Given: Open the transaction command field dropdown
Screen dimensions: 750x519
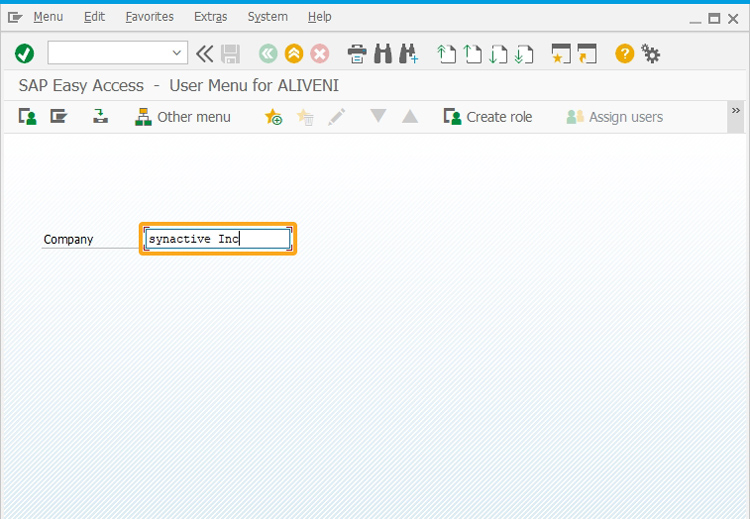Looking at the screenshot, I should 176,53.
